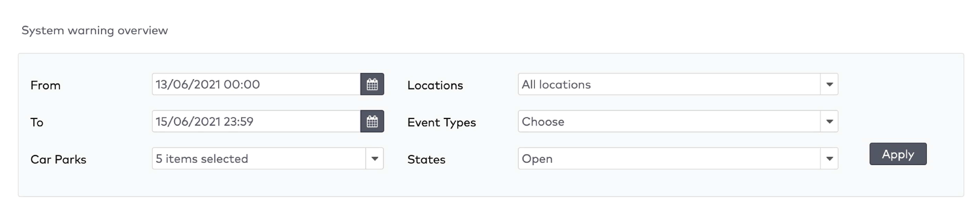The image size is (980, 212).
Task: Click the Apply button
Action: click(898, 154)
